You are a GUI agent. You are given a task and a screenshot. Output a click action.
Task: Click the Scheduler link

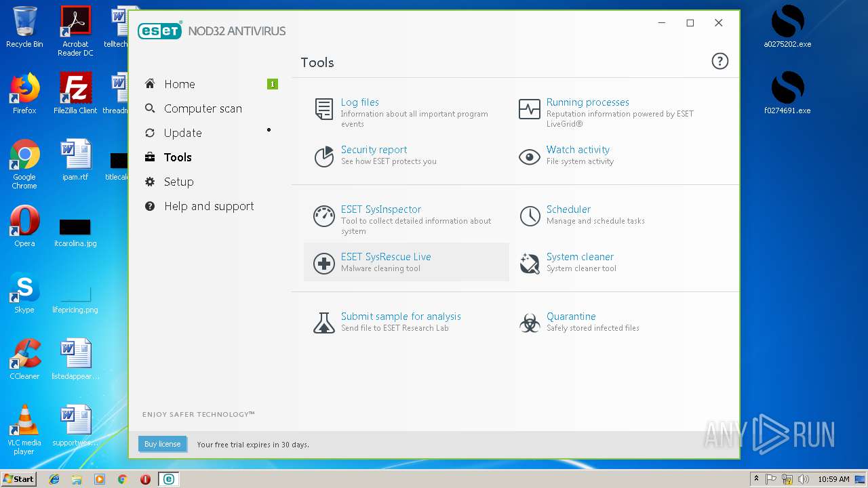pyautogui.click(x=568, y=209)
